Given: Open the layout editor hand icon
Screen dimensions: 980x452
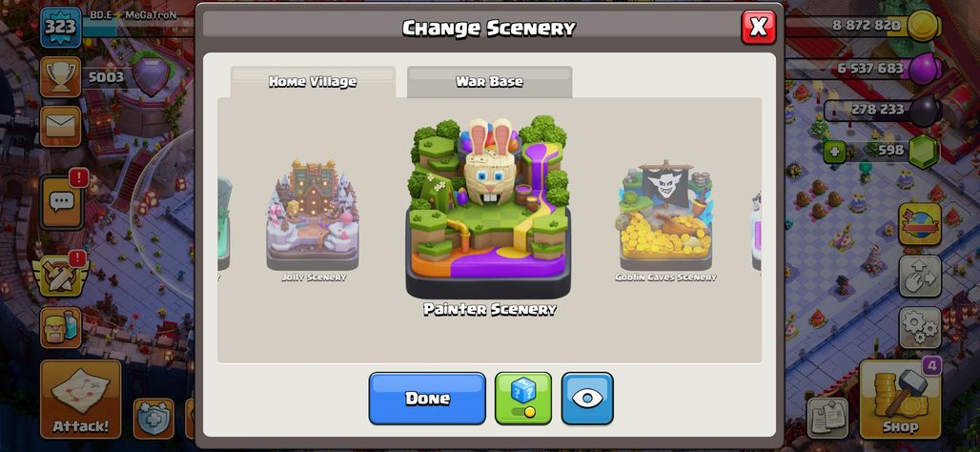Looking at the screenshot, I should click(x=920, y=276).
